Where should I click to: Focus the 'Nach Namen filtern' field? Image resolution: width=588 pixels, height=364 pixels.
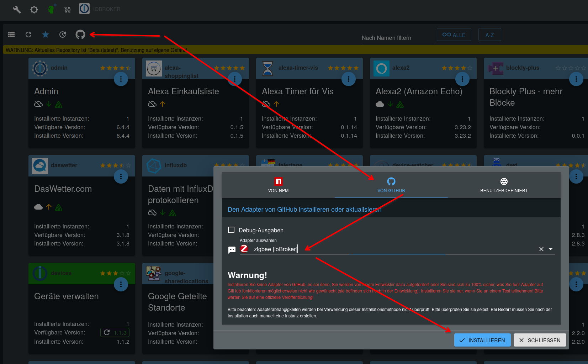pos(397,38)
